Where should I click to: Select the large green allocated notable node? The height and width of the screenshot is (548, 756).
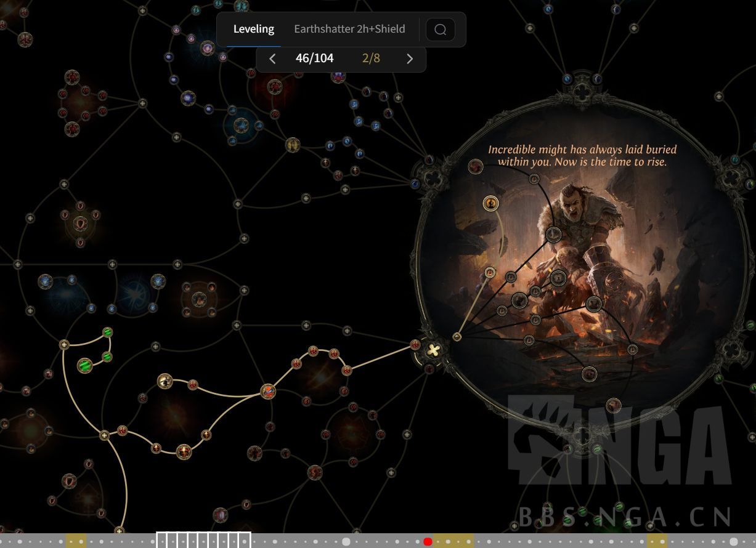[x=85, y=365]
